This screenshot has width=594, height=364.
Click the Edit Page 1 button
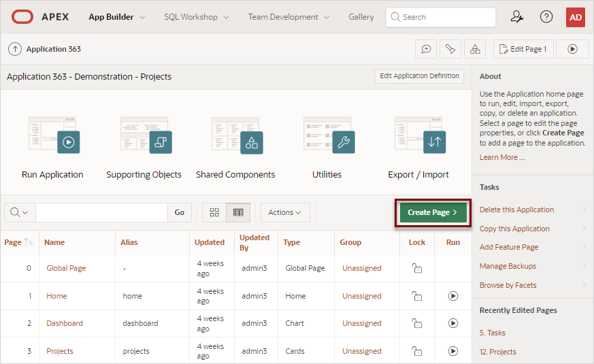(523, 49)
